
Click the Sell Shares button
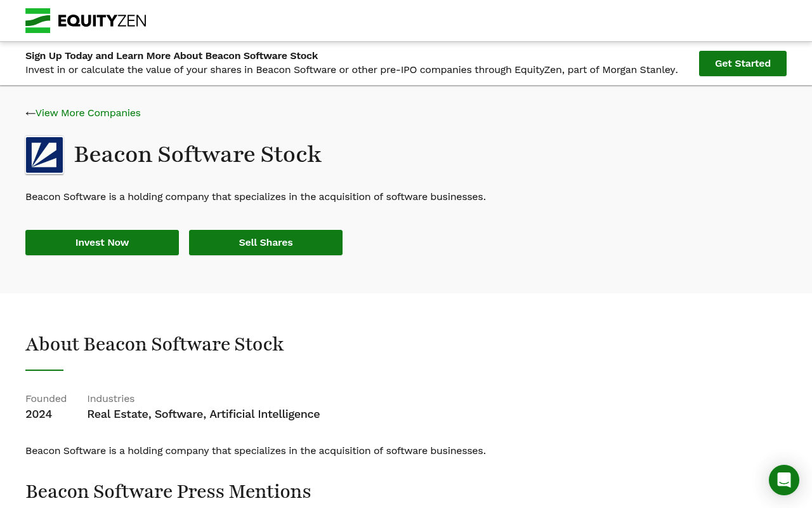coord(266,243)
